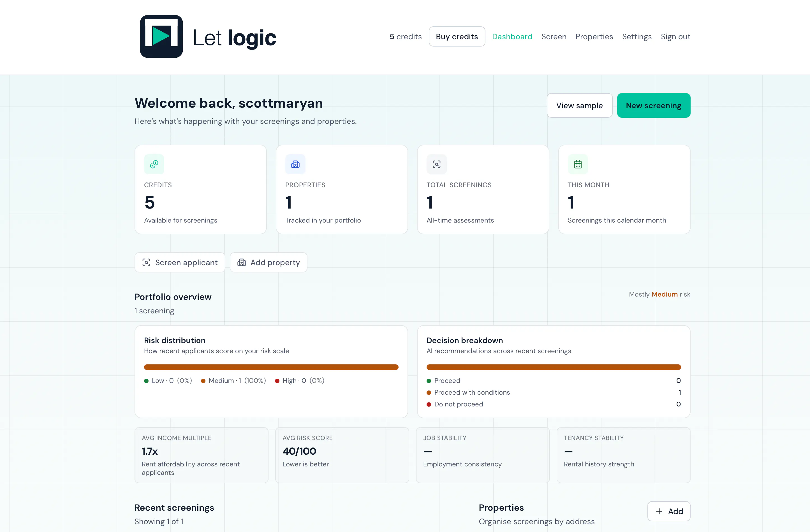Click 'Low · 0 (0%)' legend text
The image size is (810, 532).
point(172,381)
